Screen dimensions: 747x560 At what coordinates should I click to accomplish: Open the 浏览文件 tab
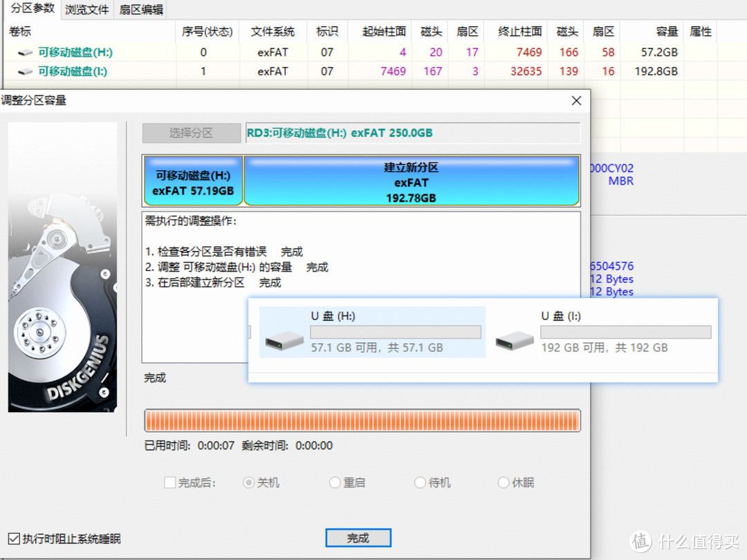click(x=86, y=10)
